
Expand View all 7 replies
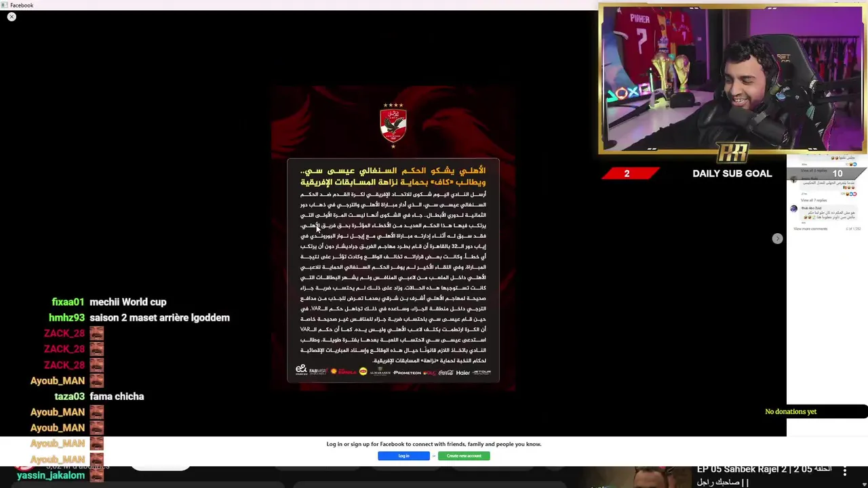tap(814, 201)
